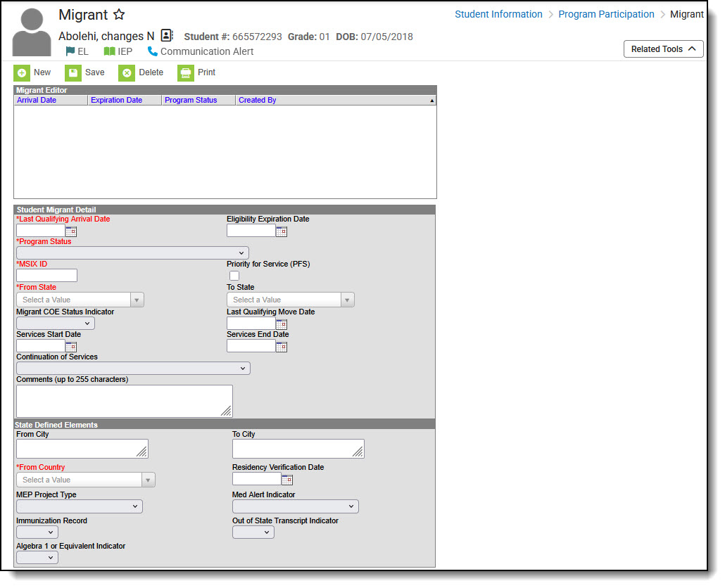Open Algebra 1 or Equivalent Indicator dropdown
Image resolution: width=725 pixels, height=588 pixels.
(x=37, y=558)
